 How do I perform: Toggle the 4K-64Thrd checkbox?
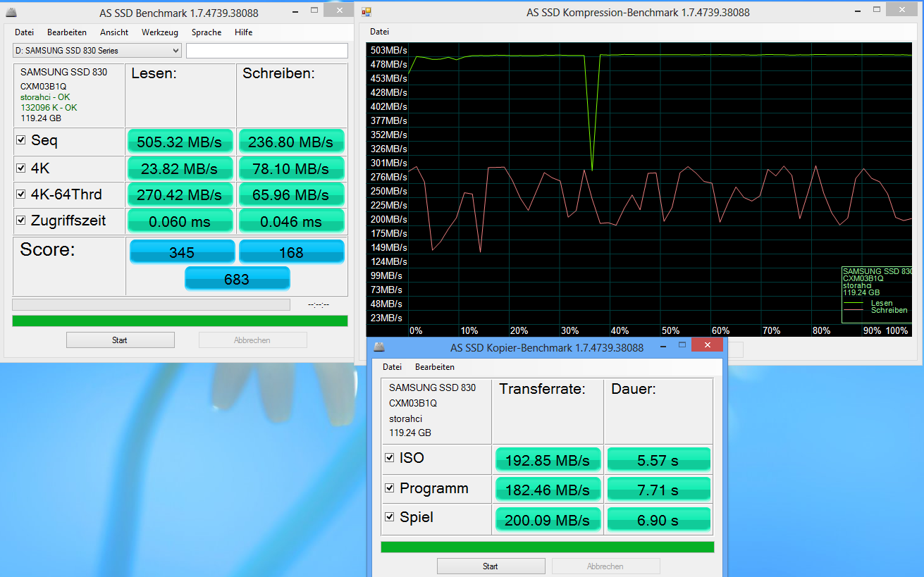click(x=21, y=194)
